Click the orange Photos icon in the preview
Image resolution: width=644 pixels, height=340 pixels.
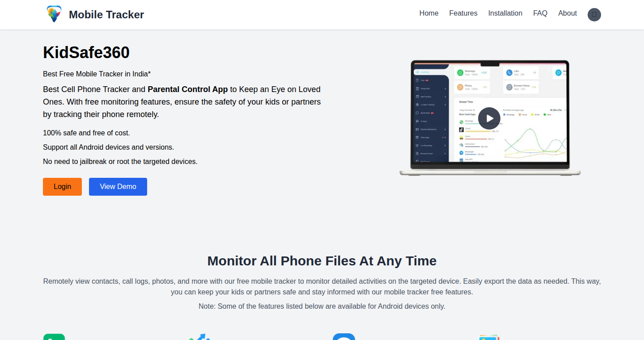coord(460,87)
